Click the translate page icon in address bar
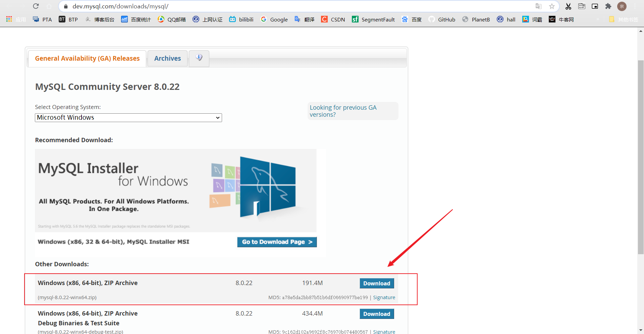 [539, 6]
